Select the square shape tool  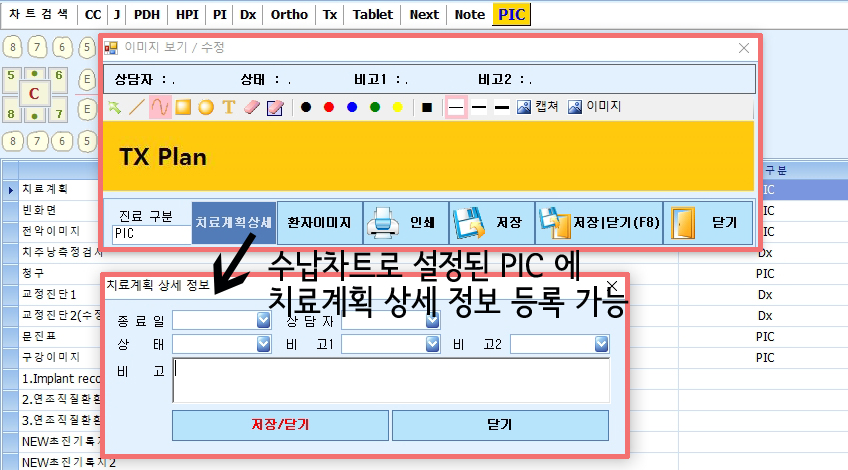point(183,107)
